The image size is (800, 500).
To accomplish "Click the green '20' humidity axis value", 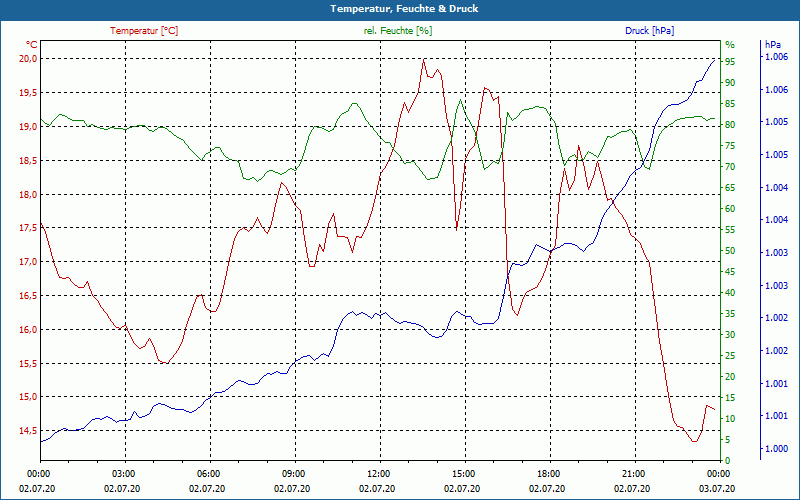I will pos(730,377).
